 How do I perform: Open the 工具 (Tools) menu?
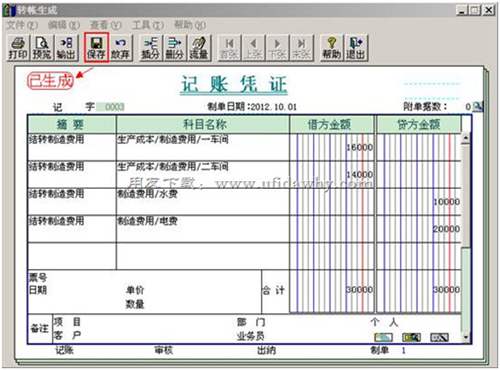click(x=148, y=25)
